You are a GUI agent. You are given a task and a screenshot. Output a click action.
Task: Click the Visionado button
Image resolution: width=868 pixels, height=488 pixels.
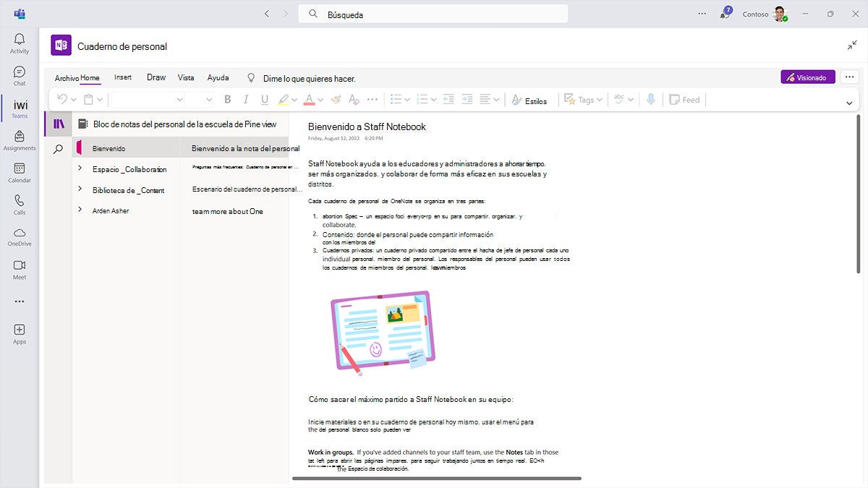point(808,77)
